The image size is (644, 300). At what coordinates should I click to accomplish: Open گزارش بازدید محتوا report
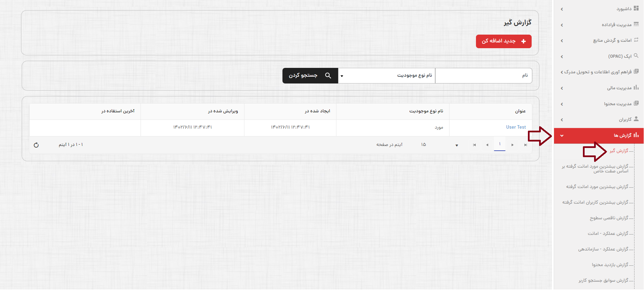(610, 265)
